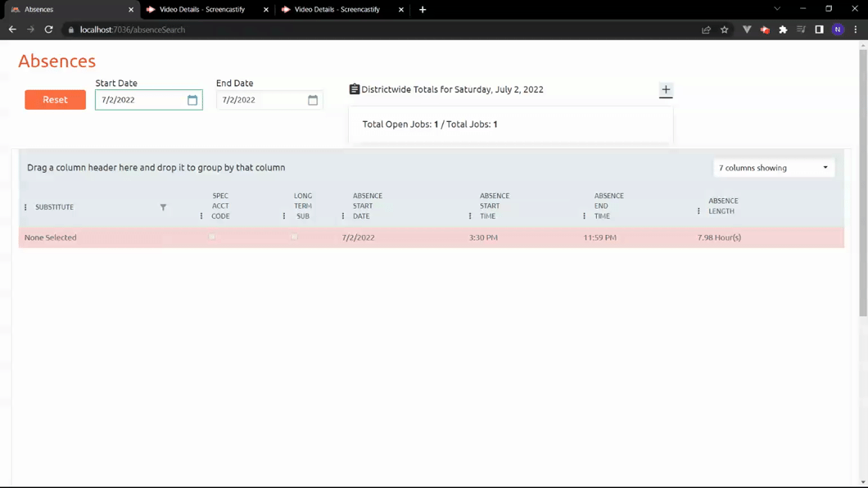View site information lock icon
The height and width of the screenshot is (488, 868).
coord(71,29)
